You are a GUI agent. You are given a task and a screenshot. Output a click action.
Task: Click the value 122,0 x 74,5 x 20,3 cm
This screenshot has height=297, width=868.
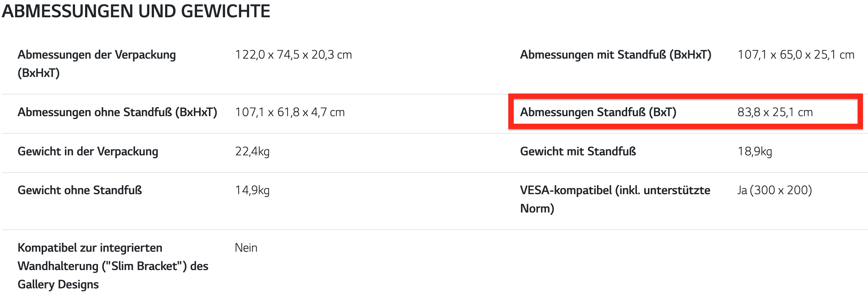point(293,55)
